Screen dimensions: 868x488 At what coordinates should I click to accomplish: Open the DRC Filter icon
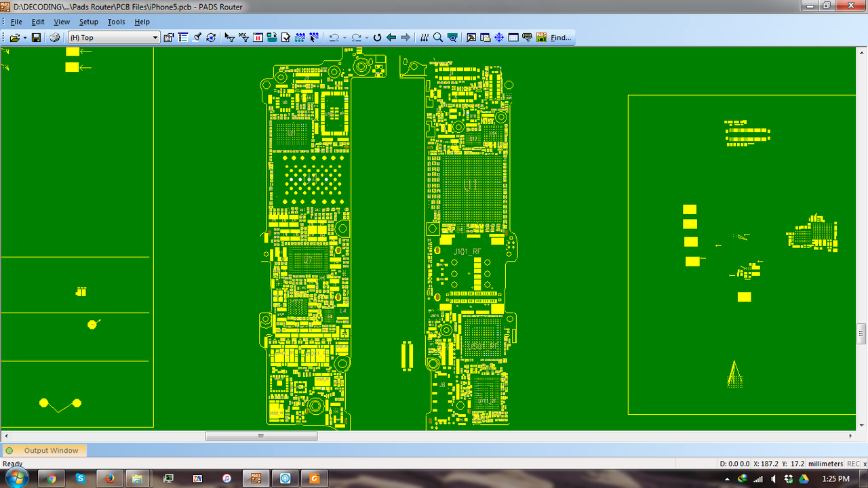(244, 38)
